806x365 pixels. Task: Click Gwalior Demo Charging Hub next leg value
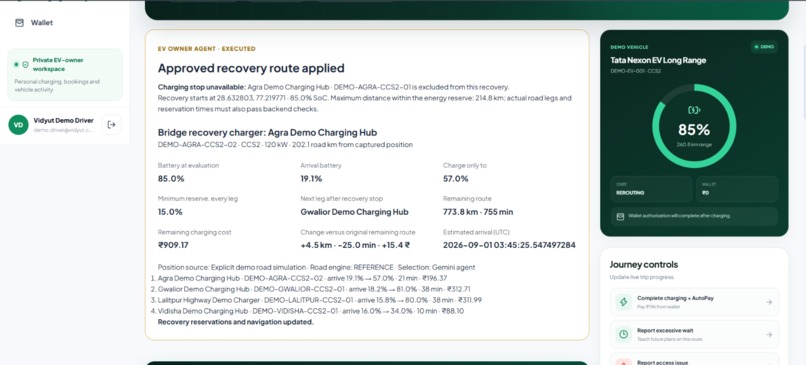pos(354,212)
